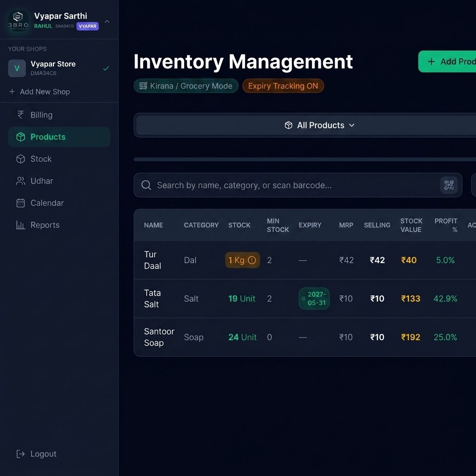Click the 2027-05-31 expiry badge
Viewport: 476px width, 476px height.
314,299
